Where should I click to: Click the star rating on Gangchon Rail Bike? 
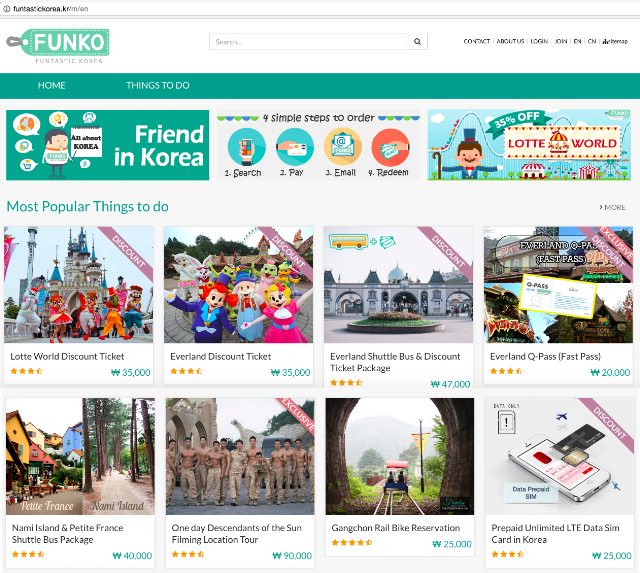(x=351, y=542)
